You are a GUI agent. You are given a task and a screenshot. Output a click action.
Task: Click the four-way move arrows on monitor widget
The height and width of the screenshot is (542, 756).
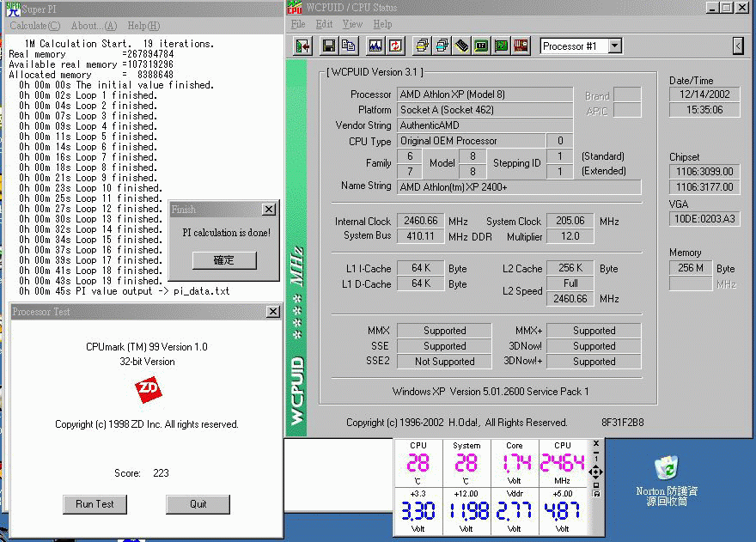click(x=596, y=472)
